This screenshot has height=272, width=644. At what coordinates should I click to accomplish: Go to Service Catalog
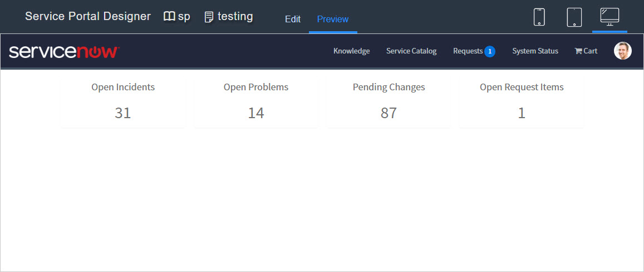tap(411, 51)
